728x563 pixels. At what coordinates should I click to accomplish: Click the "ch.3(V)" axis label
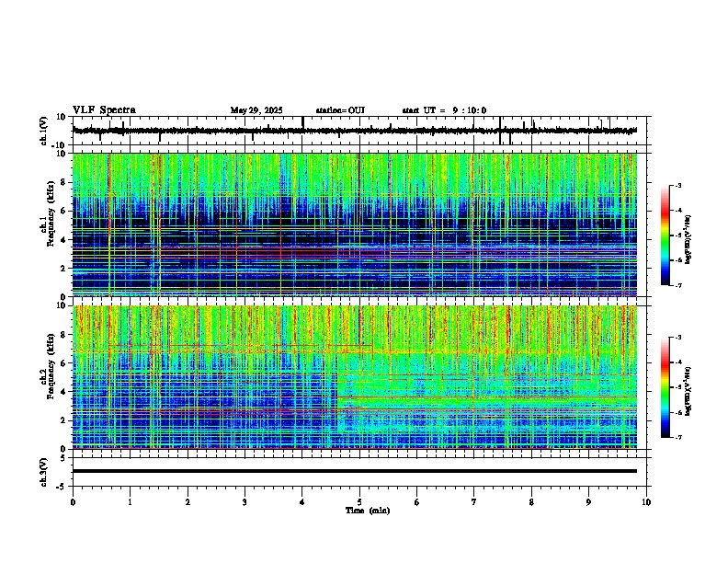tap(44, 472)
